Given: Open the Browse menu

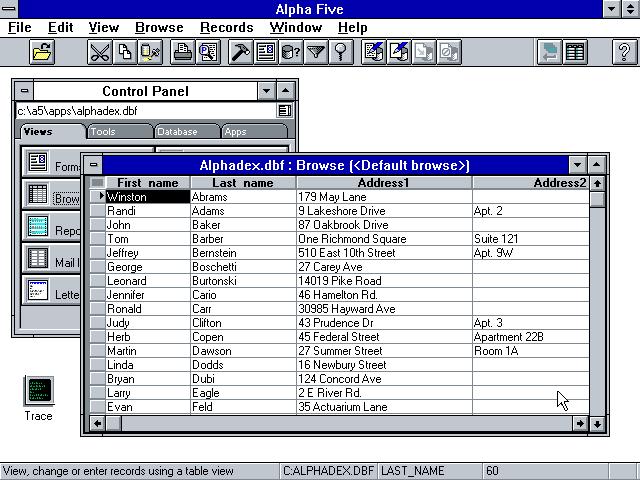Looking at the screenshot, I should tap(159, 27).
